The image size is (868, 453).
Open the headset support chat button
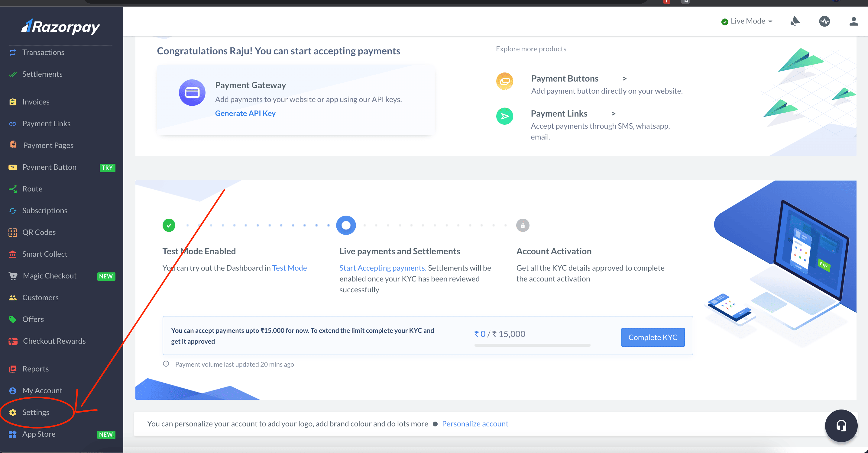coord(841,426)
